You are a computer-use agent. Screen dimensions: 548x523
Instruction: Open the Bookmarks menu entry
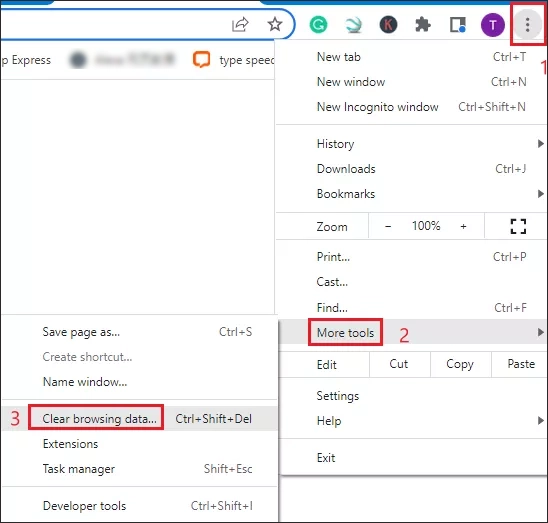411,194
